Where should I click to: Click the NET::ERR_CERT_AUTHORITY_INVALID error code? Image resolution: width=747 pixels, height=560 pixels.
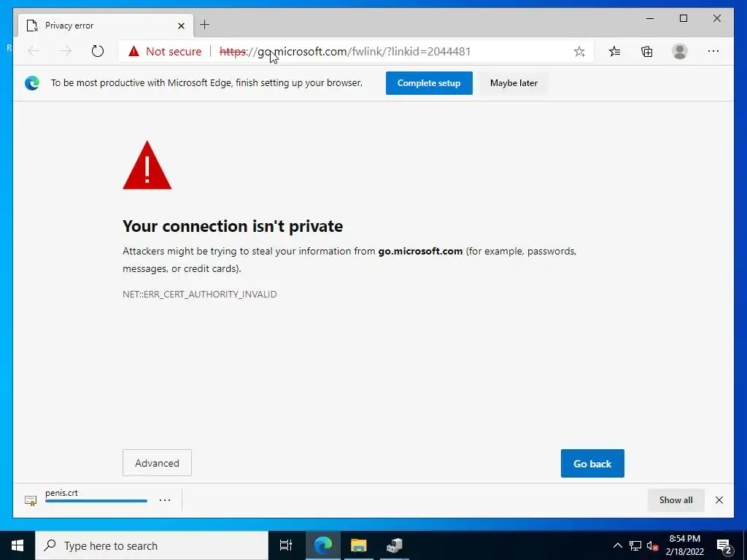[200, 295]
